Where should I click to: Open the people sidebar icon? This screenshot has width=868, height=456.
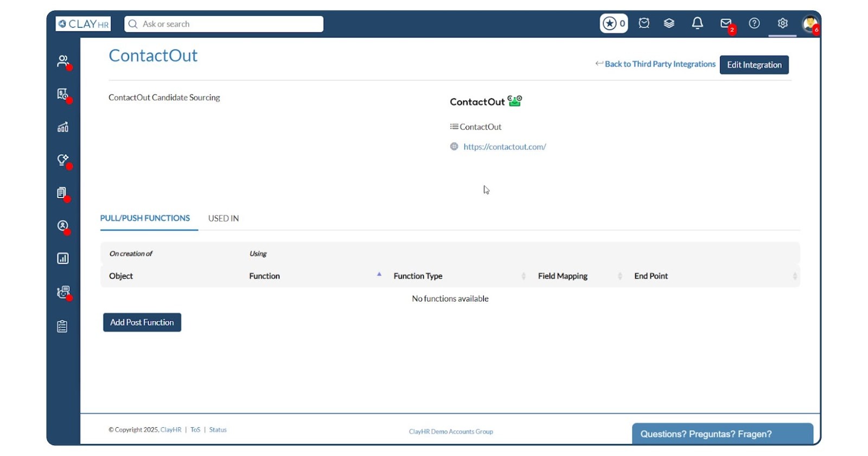click(63, 61)
